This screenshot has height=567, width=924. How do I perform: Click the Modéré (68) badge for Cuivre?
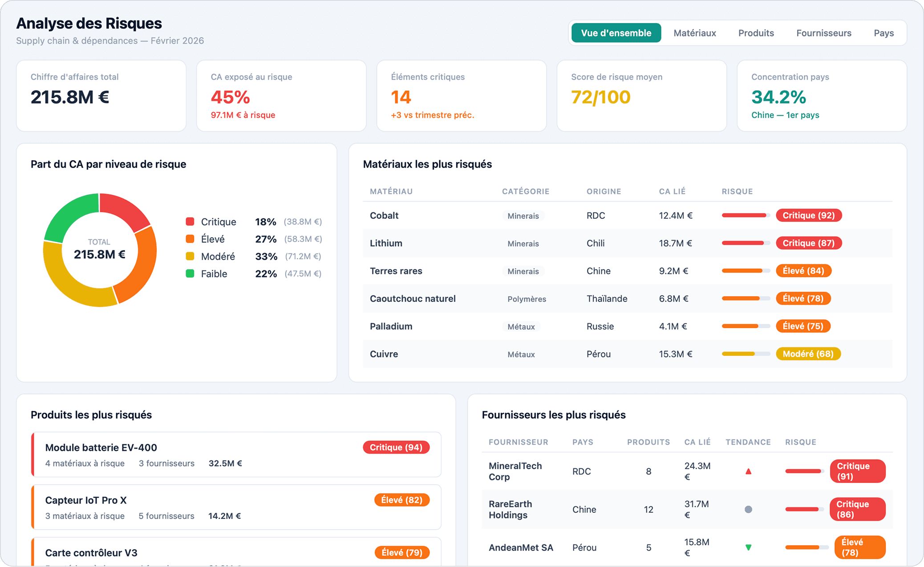(808, 354)
